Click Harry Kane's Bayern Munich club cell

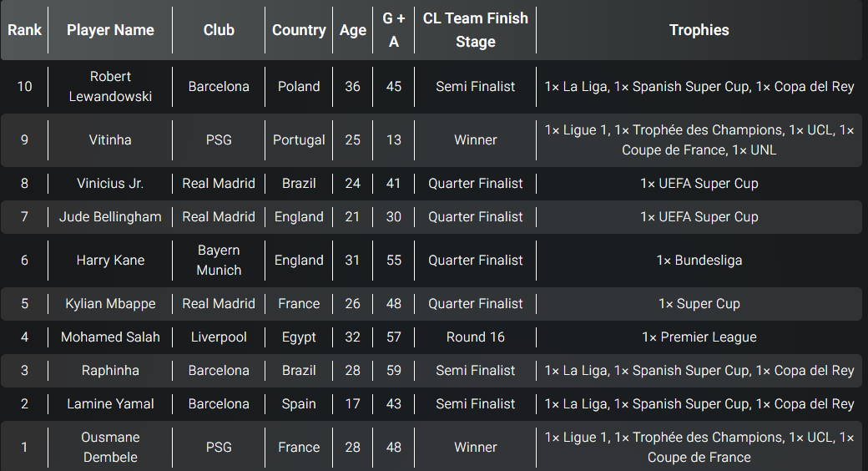(x=219, y=260)
